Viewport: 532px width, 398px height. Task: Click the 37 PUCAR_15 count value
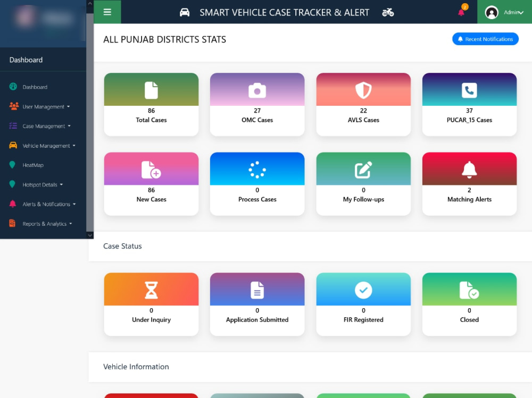tap(469, 111)
